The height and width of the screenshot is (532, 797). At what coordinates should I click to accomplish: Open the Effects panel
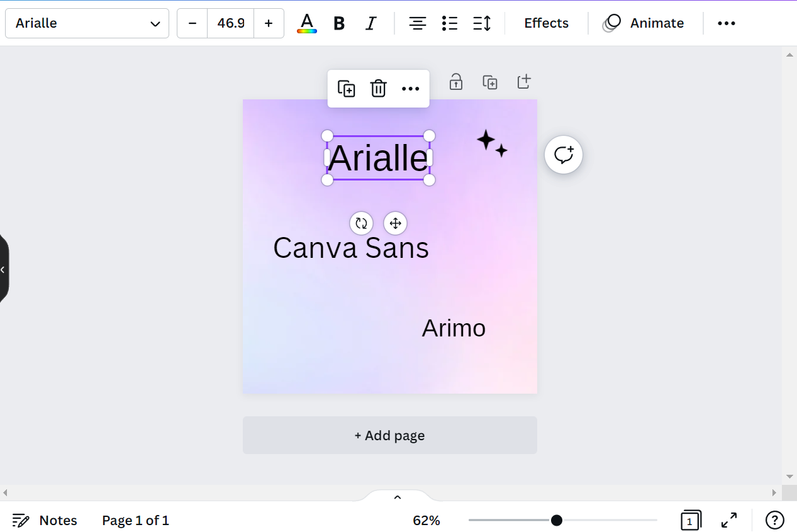click(x=546, y=23)
